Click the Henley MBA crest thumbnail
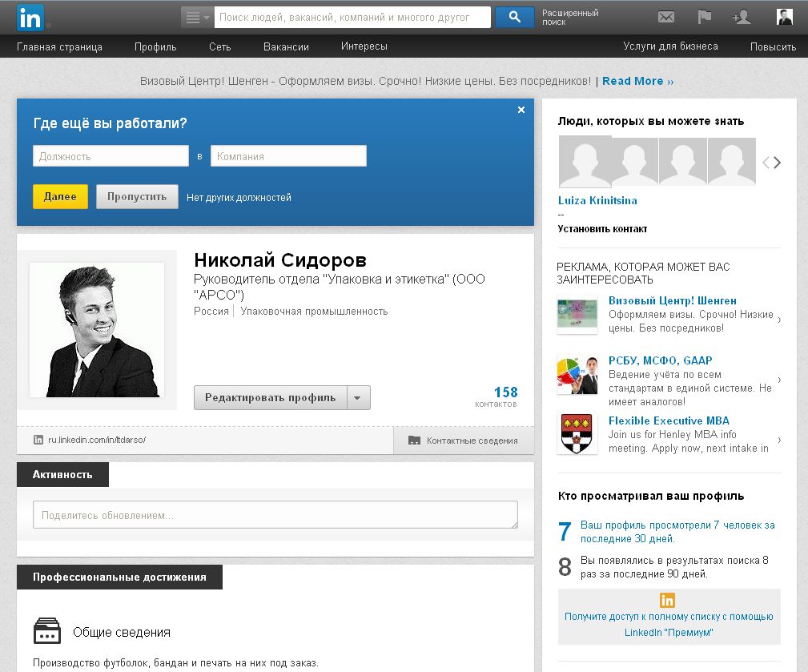This screenshot has width=808, height=672. [x=577, y=434]
